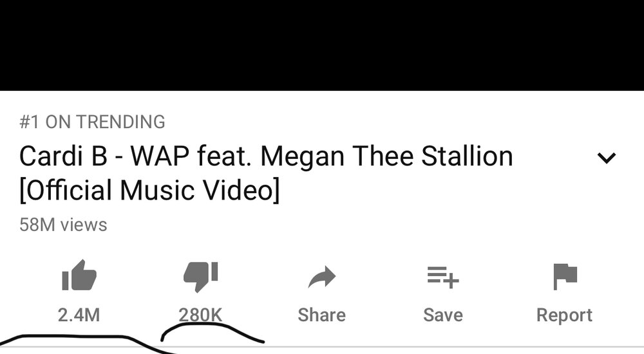Tap Megan Thee Stallion in the title
This screenshot has width=644, height=354.
[x=386, y=156]
